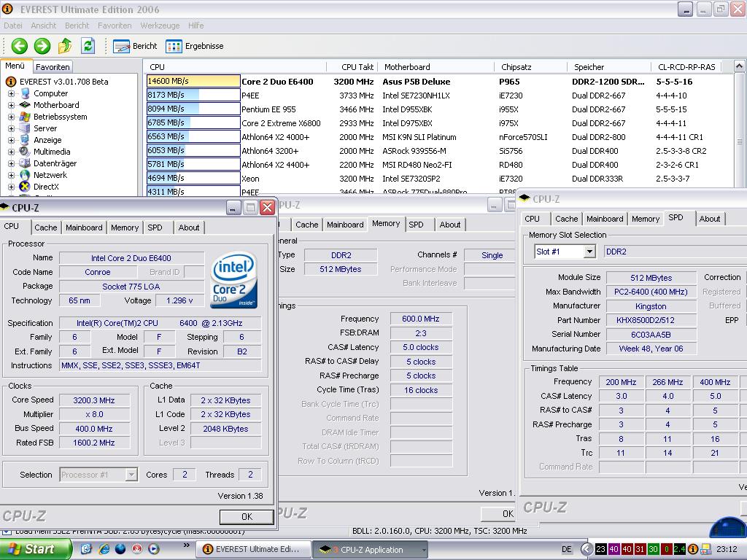Expand the Computer tree node
This screenshot has height=560, width=747.
[x=11, y=93]
